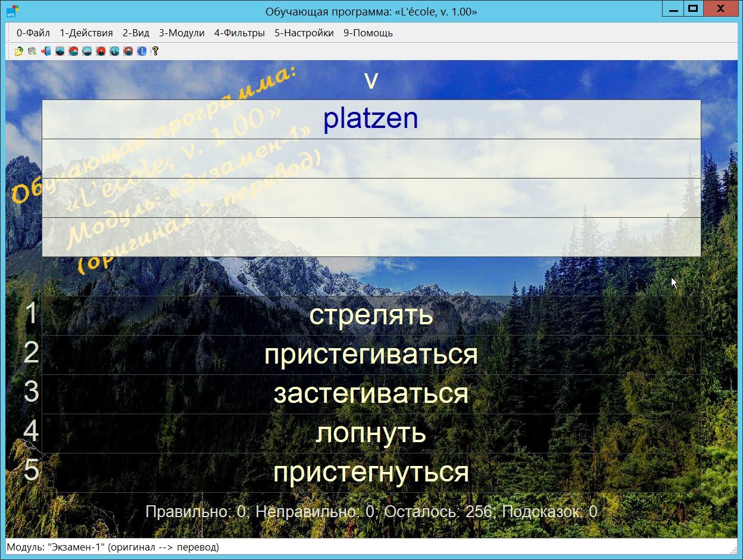The image size is (743, 560).
Task: Open the 9-Помощь menu
Action: tap(368, 33)
